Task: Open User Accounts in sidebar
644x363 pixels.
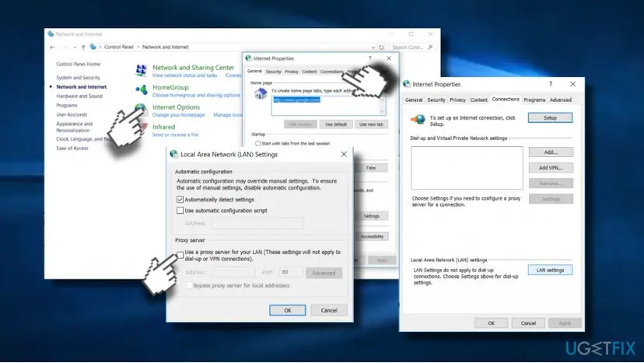Action: [x=72, y=114]
